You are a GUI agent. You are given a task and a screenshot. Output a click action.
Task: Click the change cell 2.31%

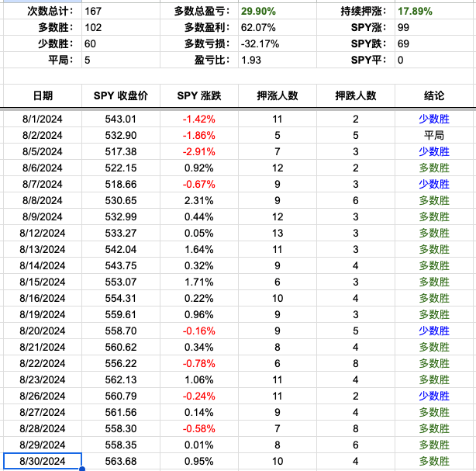pos(199,200)
